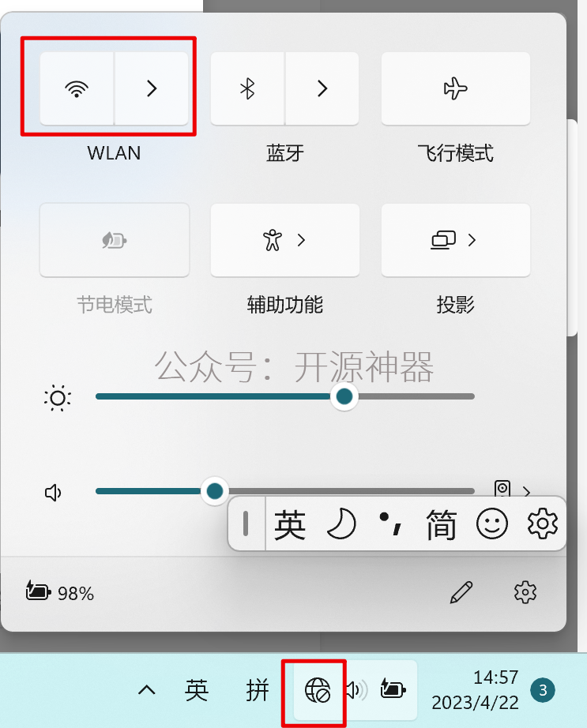The height and width of the screenshot is (728, 587).
Task: Toggle the WLAN Wi-Fi button
Action: [x=77, y=88]
